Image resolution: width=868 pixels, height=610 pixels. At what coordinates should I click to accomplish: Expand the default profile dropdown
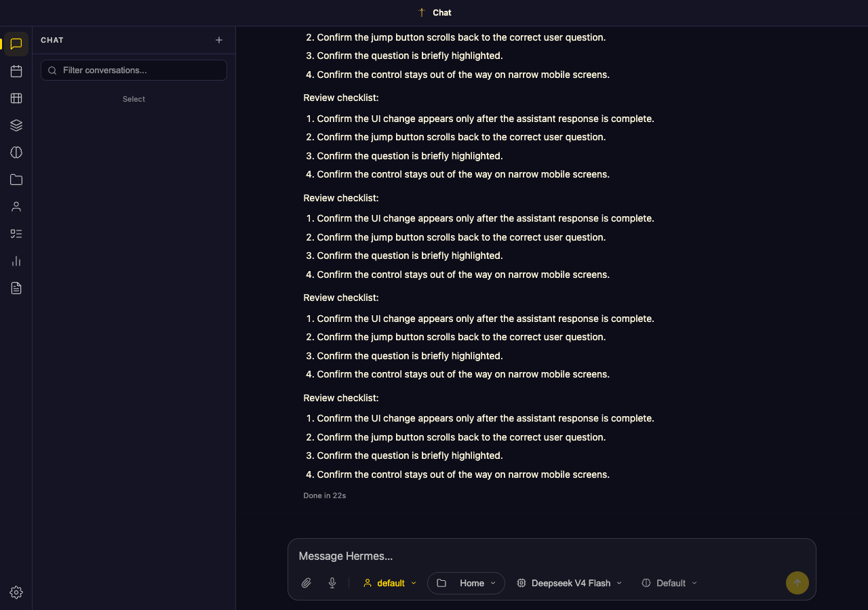pos(390,583)
